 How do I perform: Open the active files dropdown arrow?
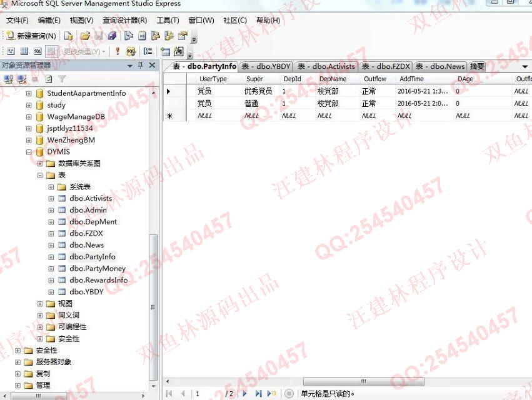(x=525, y=66)
